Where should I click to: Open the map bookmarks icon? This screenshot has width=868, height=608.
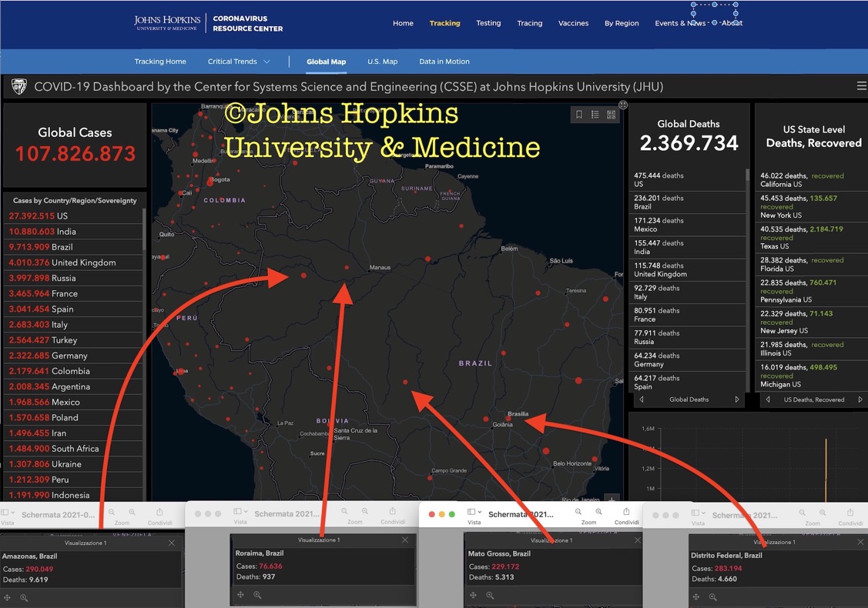pyautogui.click(x=579, y=115)
